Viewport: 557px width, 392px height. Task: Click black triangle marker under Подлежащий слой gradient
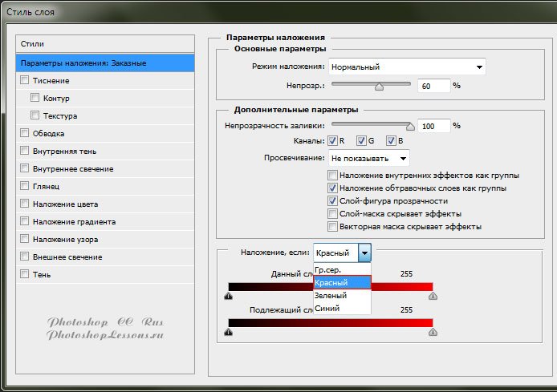[x=229, y=332]
